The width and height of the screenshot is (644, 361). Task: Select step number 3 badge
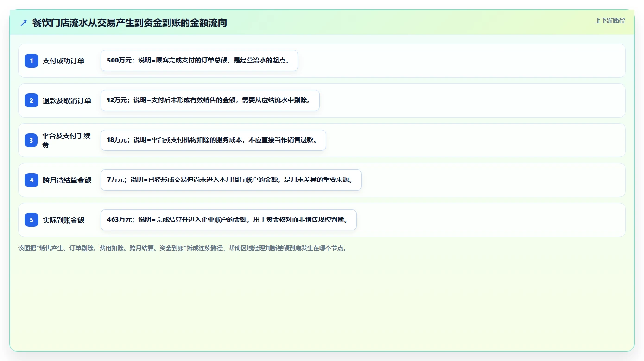click(32, 140)
